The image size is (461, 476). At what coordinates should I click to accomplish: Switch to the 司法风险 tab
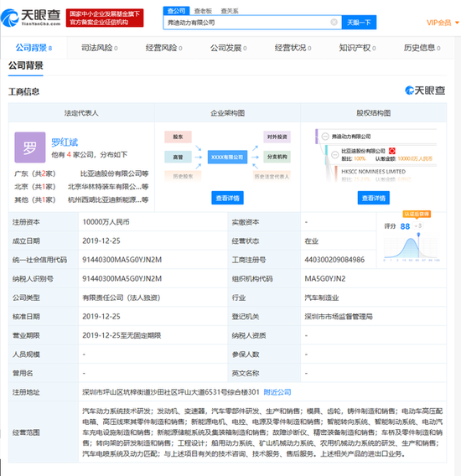coord(100,48)
